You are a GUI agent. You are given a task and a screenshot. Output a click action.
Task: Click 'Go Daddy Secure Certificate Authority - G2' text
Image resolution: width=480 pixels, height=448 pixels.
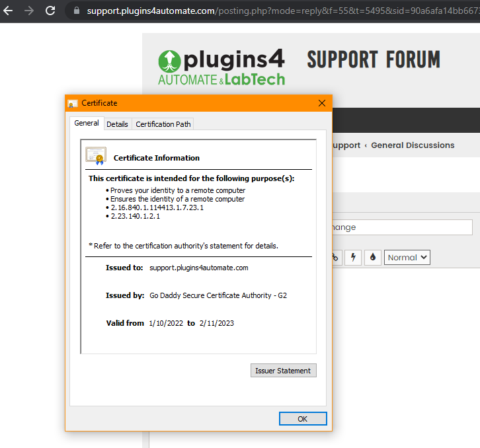218,295
